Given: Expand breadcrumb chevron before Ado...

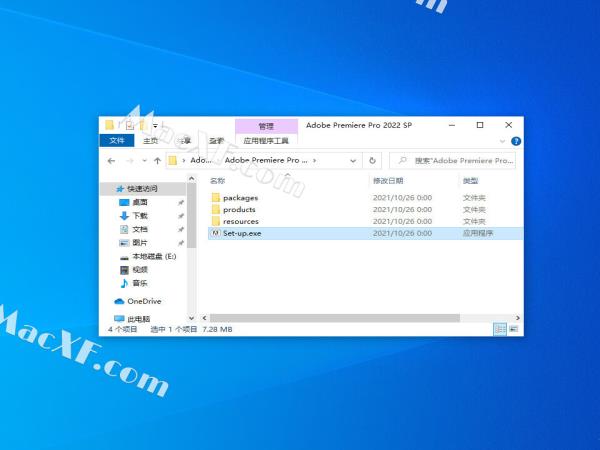Looking at the screenshot, I should pyautogui.click(x=184, y=161).
